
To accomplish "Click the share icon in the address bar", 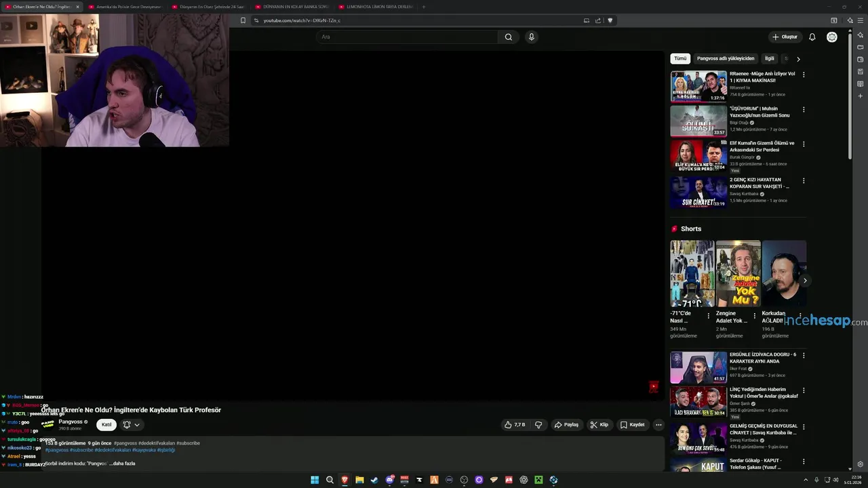I will 598,20.
